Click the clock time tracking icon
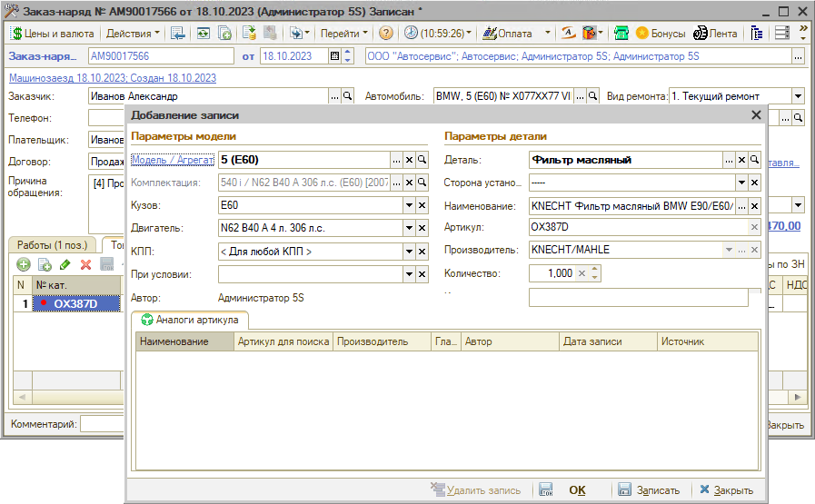The image size is (815, 504). coord(412,33)
